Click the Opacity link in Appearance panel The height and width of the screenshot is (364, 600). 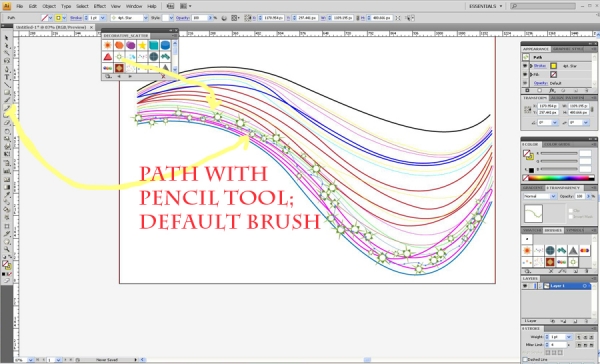pyautogui.click(x=541, y=83)
